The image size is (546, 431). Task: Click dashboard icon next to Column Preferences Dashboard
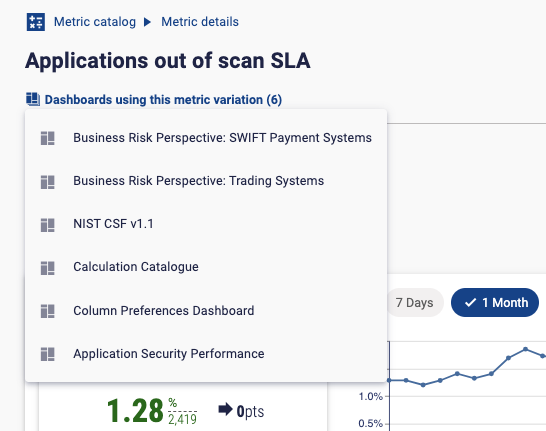(48, 311)
